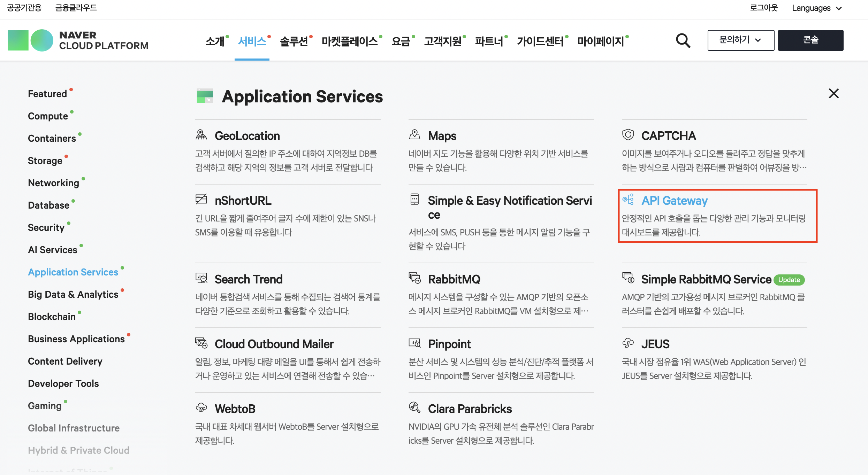Image resolution: width=868 pixels, height=475 pixels.
Task: Click the nShortURL service icon
Action: [x=201, y=200]
